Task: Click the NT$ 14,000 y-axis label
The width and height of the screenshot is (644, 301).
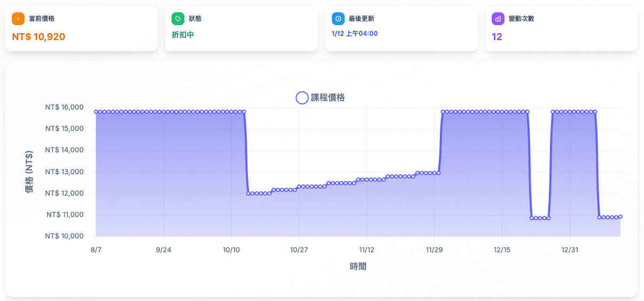Action: point(65,150)
